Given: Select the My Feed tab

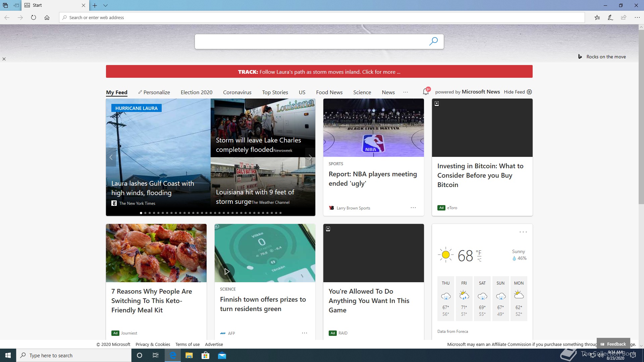Looking at the screenshot, I should 117,92.
